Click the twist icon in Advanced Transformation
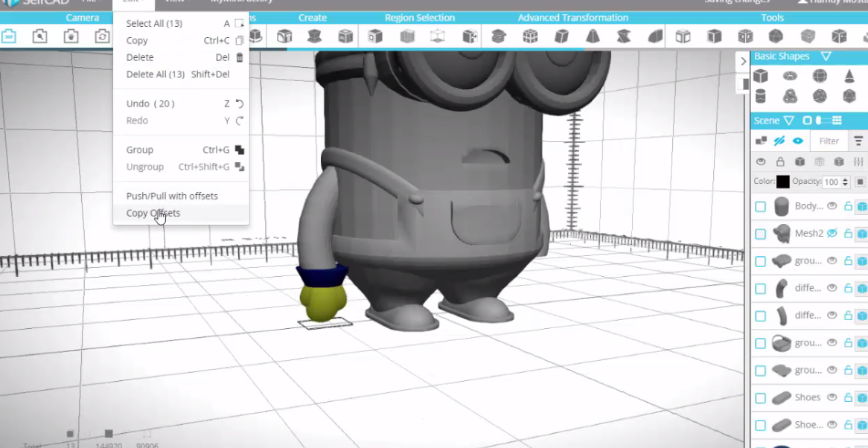The image size is (868, 448). 624,36
